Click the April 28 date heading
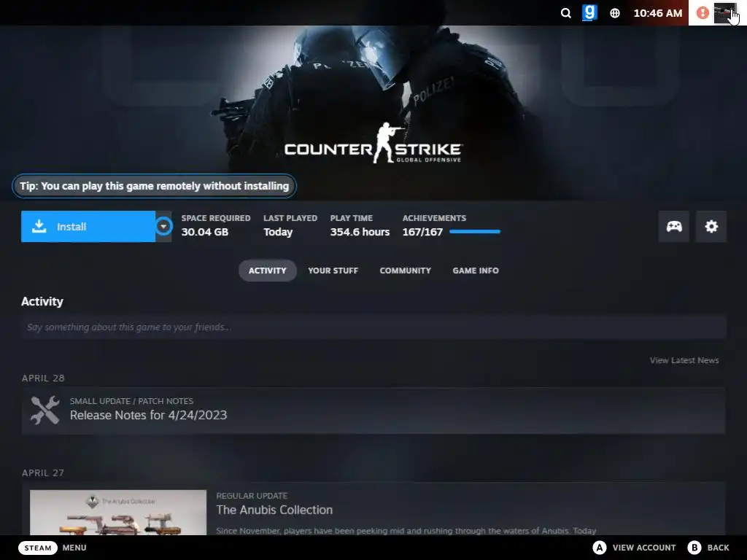 [43, 378]
